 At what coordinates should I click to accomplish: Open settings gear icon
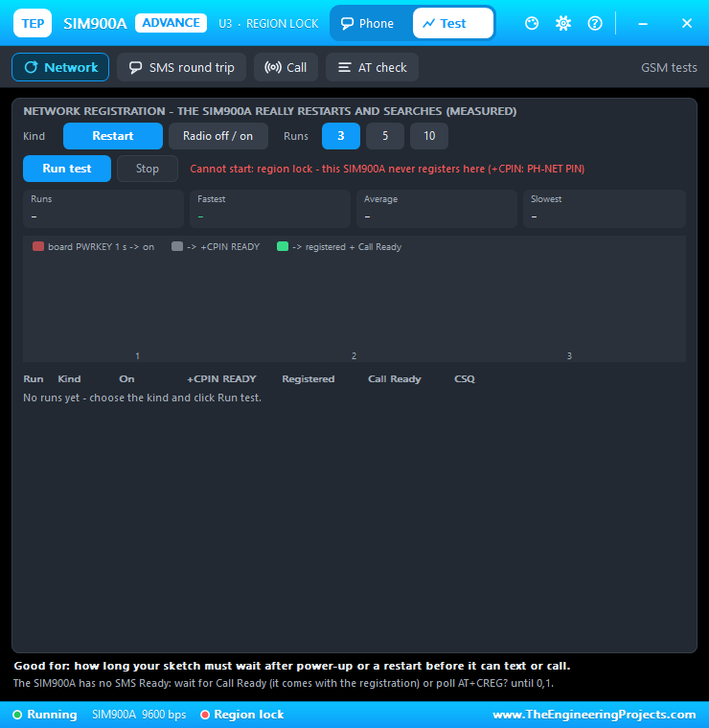pyautogui.click(x=563, y=23)
